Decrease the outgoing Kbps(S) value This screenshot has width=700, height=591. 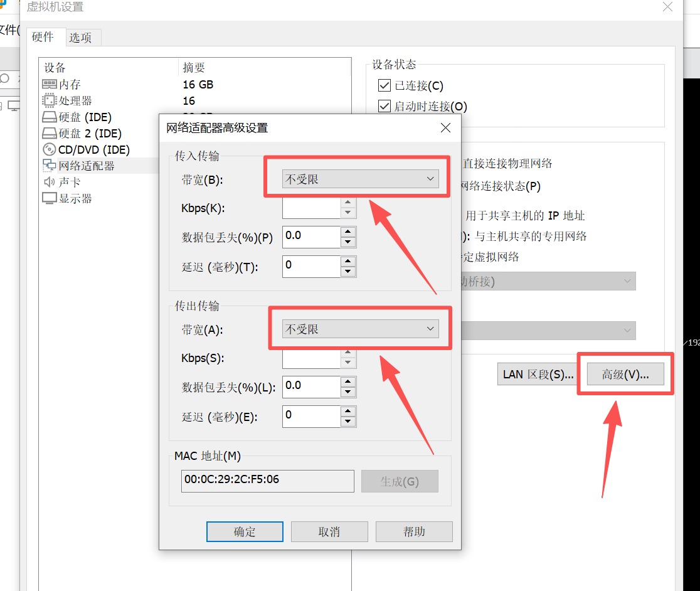[347, 363]
